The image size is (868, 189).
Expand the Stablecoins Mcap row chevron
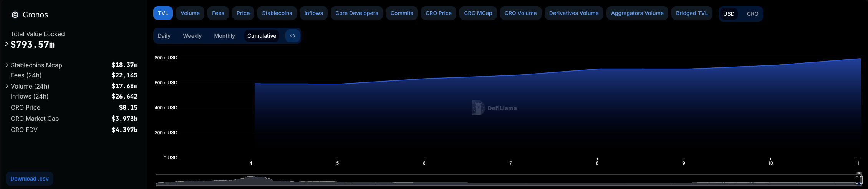click(x=7, y=65)
